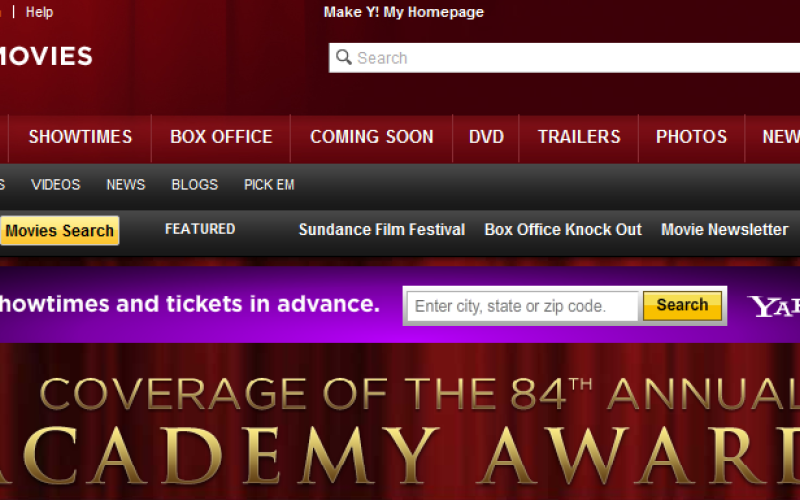Click the Movies logo in the header
The image size is (800, 500).
tap(45, 57)
